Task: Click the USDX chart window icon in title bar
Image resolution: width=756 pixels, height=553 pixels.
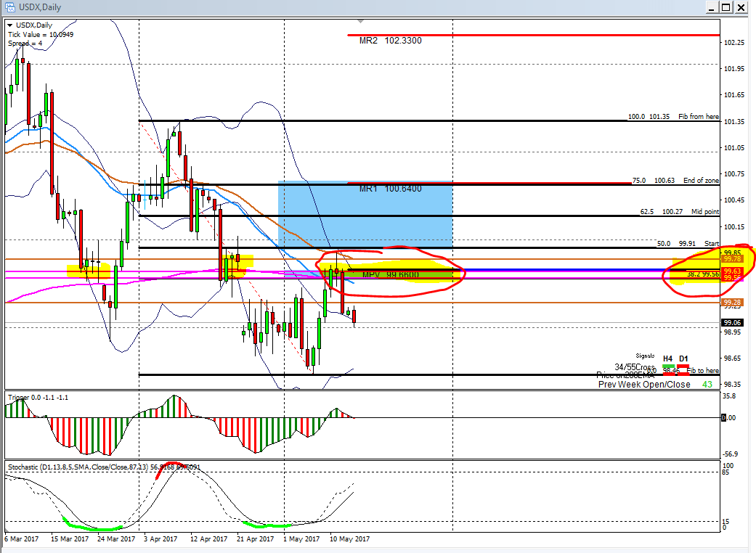Action: click(x=10, y=7)
